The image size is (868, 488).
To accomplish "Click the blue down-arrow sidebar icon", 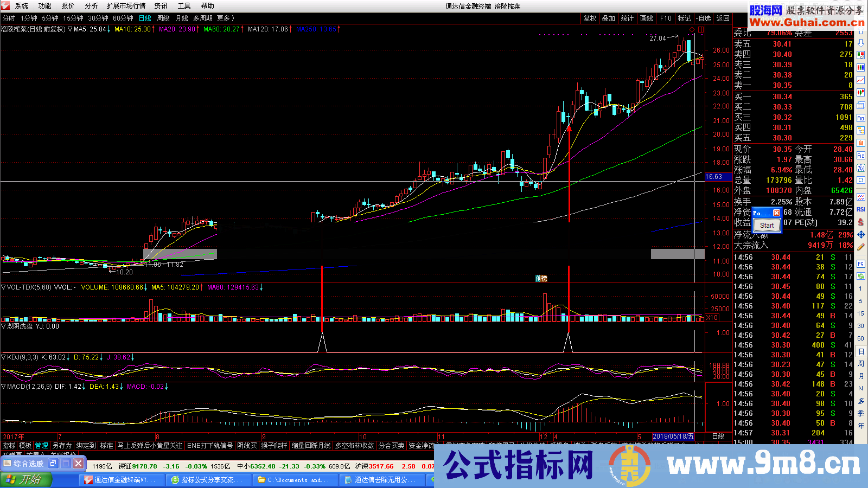I will click(861, 43).
